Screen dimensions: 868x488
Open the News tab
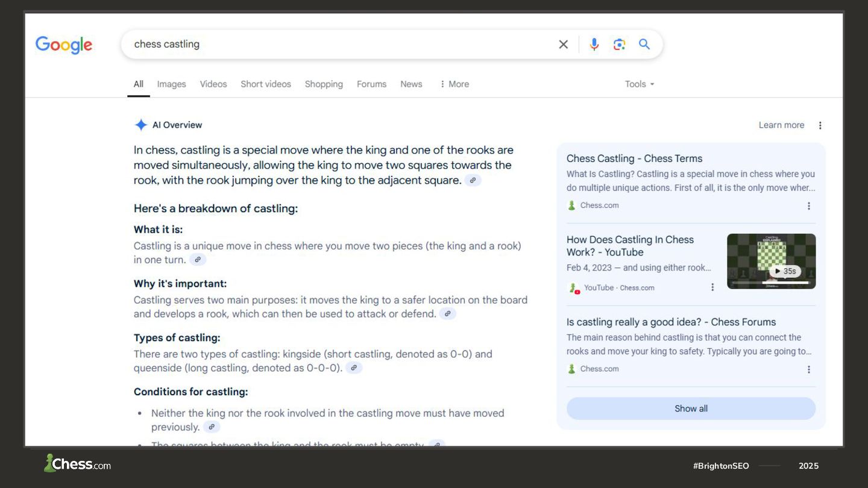coord(411,84)
